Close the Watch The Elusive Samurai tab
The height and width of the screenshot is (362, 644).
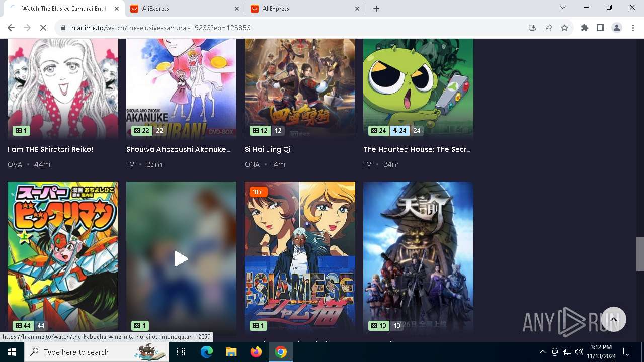click(117, 9)
